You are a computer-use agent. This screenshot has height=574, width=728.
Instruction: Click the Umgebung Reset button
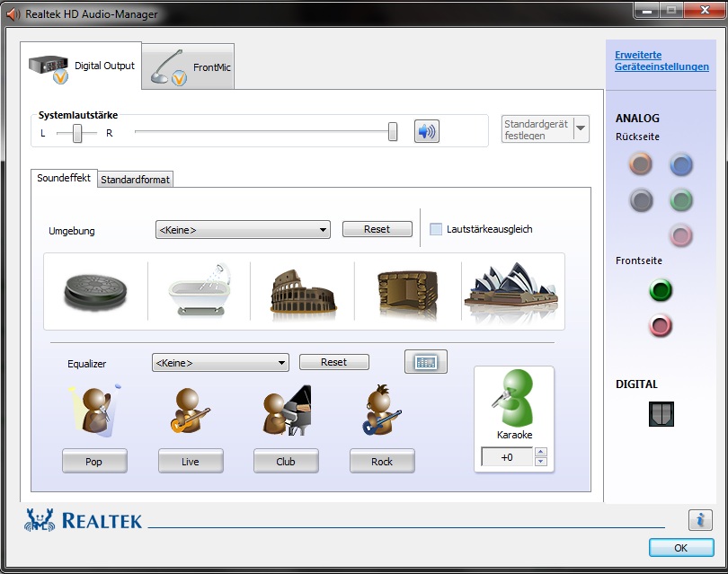tap(377, 229)
